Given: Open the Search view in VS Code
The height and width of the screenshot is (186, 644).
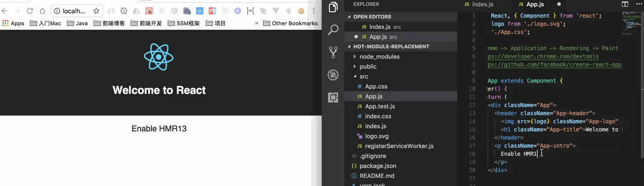Looking at the screenshot, I should pyautogui.click(x=333, y=30).
